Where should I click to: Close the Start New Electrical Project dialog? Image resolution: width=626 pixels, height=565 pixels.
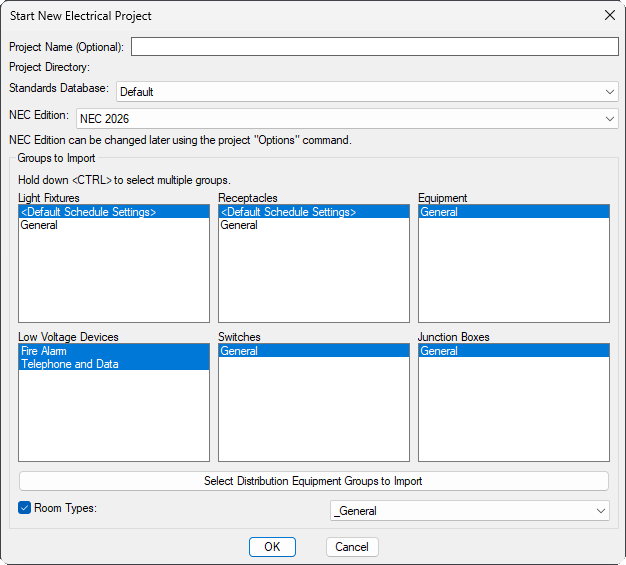click(x=610, y=16)
